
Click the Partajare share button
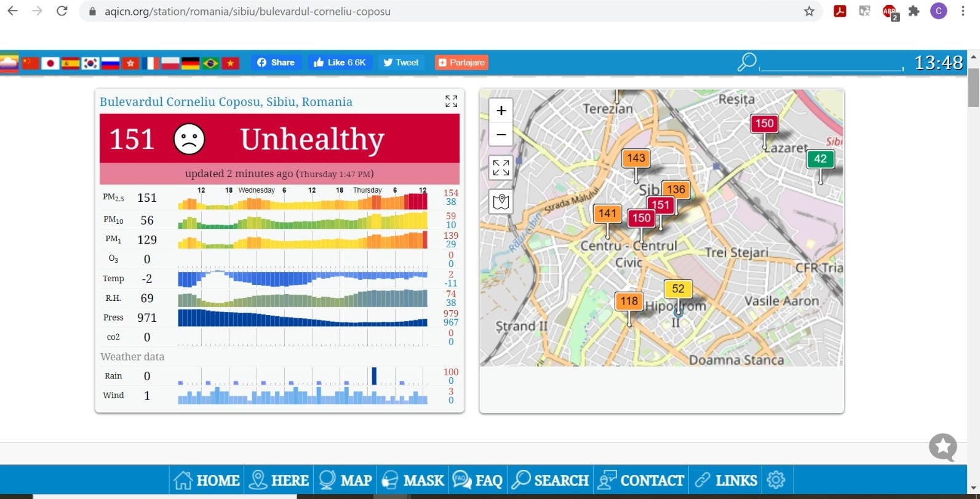(x=461, y=62)
